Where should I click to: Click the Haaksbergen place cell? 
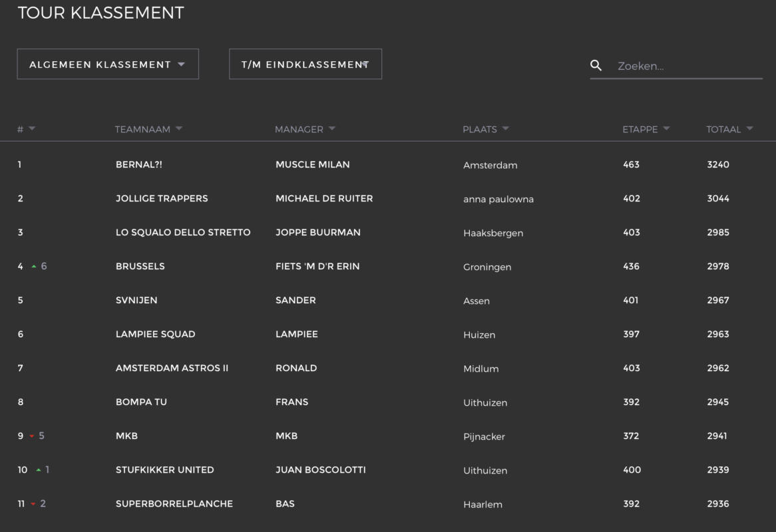tap(493, 233)
